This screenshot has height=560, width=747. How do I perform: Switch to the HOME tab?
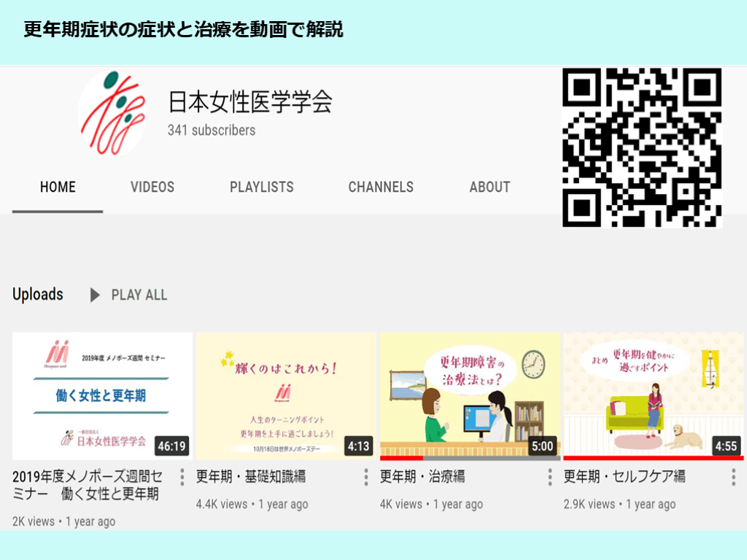click(58, 187)
